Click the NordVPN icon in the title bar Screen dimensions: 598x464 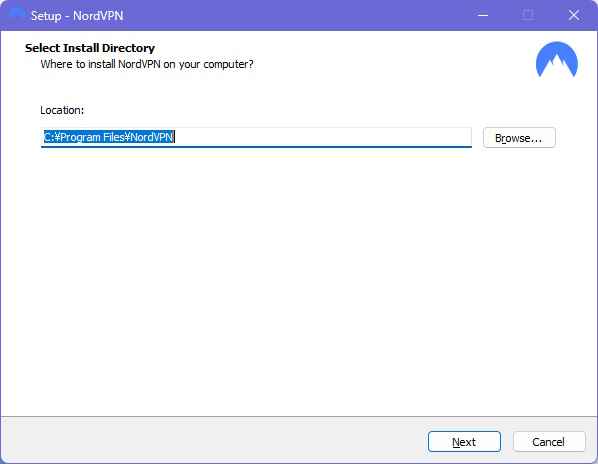[16, 14]
